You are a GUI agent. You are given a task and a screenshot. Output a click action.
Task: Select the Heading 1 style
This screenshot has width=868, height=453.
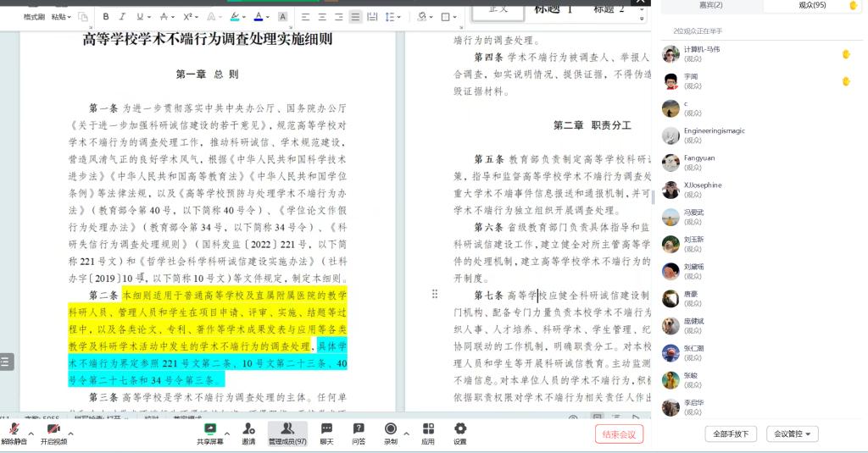point(553,9)
